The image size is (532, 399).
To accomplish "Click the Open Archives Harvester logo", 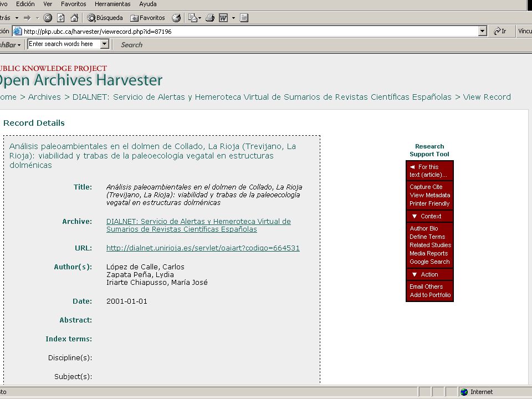I will click(81, 80).
